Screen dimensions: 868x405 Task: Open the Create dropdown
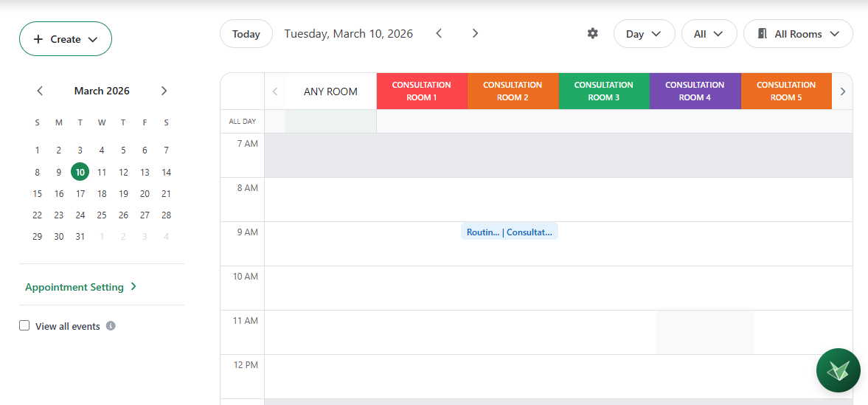66,39
